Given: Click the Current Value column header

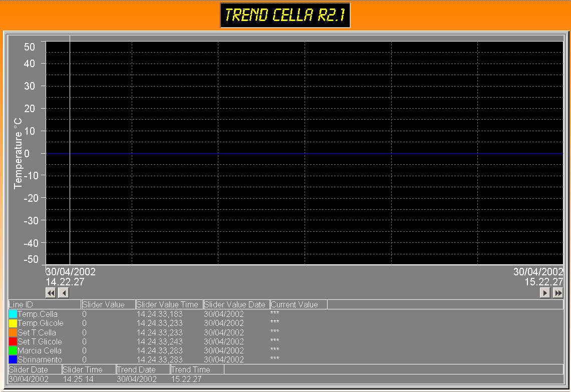Looking at the screenshot, I should (299, 304).
